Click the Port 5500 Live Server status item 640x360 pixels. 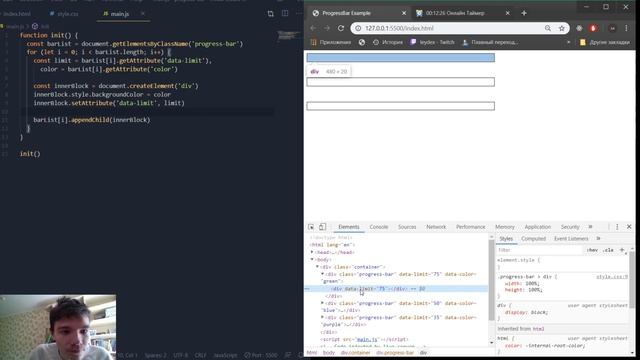pos(260,355)
